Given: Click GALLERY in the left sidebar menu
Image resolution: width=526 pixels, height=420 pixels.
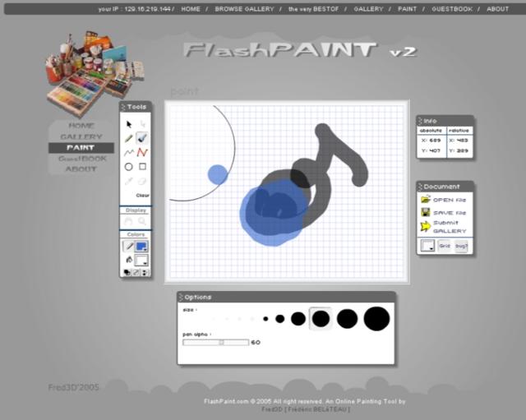Looking at the screenshot, I should [81, 137].
